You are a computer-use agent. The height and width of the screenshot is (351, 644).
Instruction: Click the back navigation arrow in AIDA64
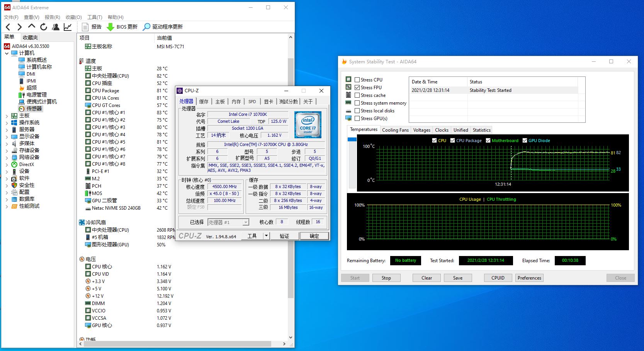tap(8, 27)
